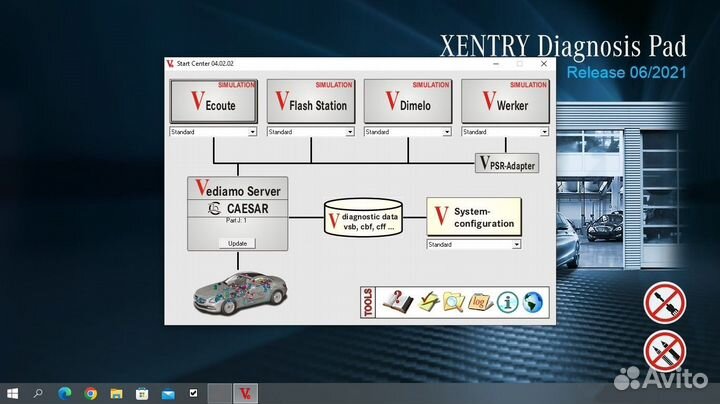The image size is (720, 404).
Task: Switch to the Vediamo taskbar button
Action: pyautogui.click(x=245, y=393)
